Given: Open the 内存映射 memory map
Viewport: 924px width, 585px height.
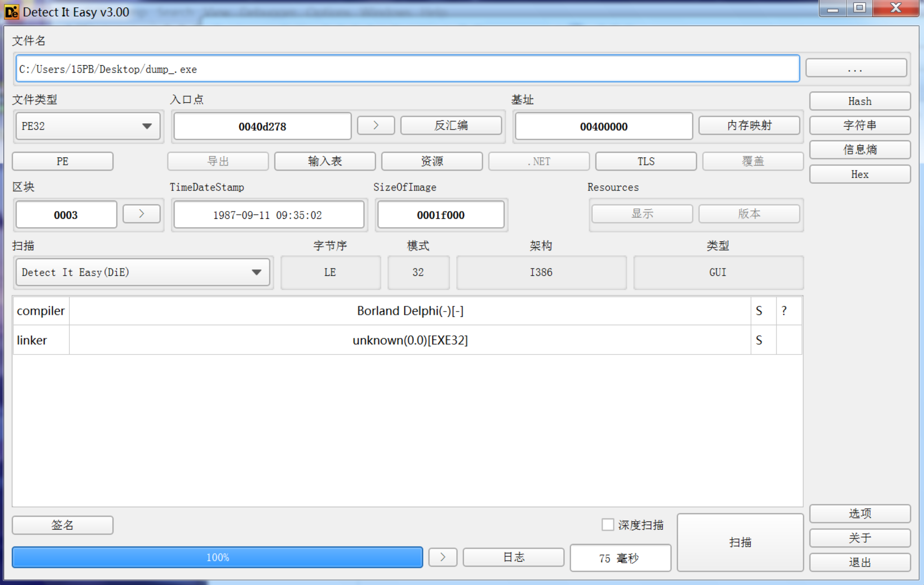Looking at the screenshot, I should pos(748,125).
